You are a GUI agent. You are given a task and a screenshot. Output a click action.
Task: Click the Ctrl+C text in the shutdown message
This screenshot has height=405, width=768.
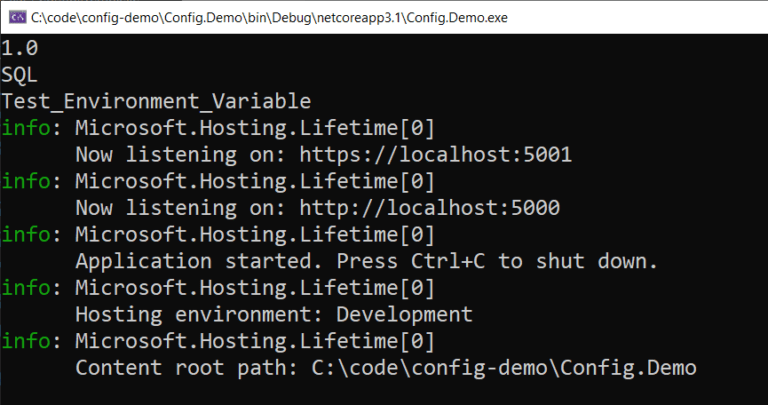[448, 261]
